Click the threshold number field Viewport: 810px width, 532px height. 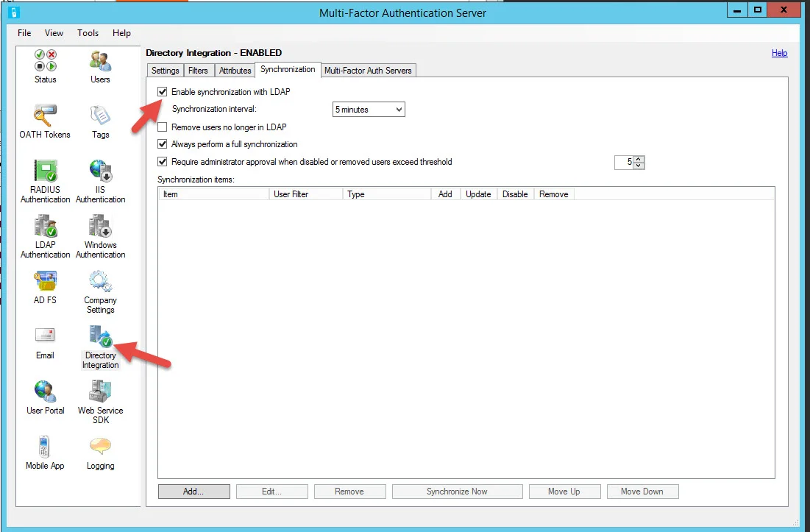(624, 162)
